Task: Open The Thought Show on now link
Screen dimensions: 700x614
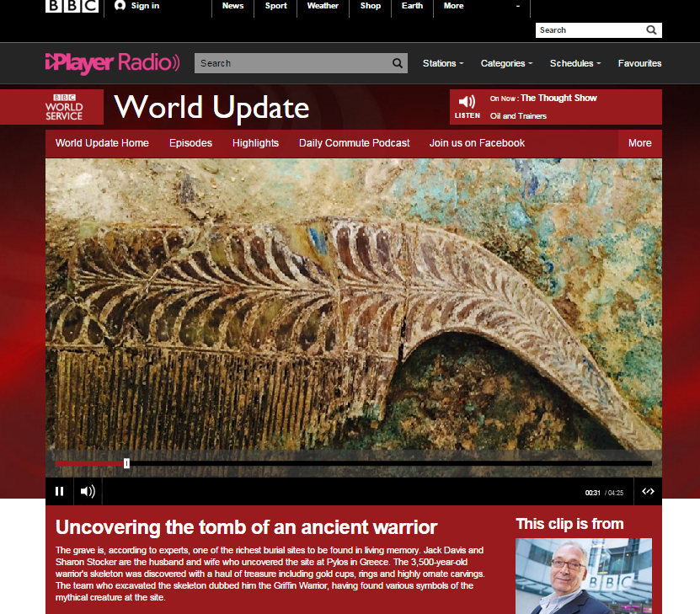Action: tap(558, 99)
